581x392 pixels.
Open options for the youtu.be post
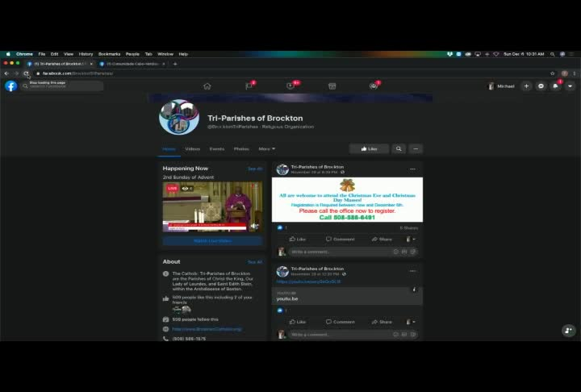pyautogui.click(x=412, y=271)
